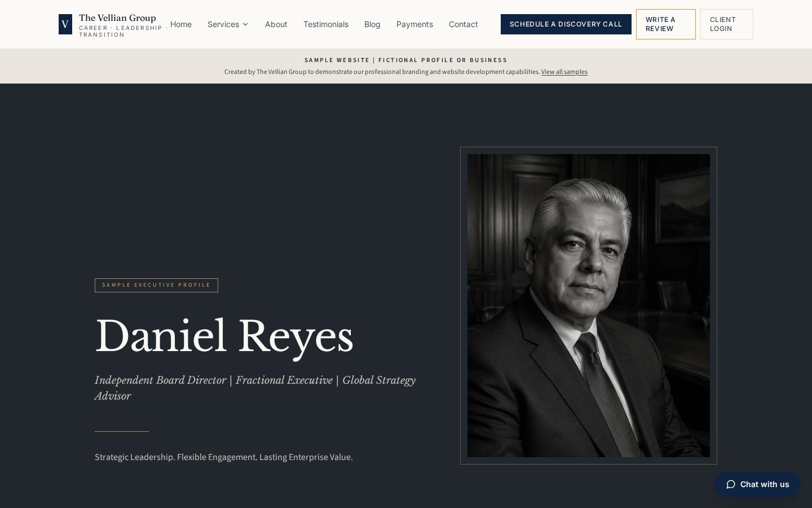This screenshot has height=508, width=812.
Task: Click the Daniel Reyes heading
Action: [224, 337]
